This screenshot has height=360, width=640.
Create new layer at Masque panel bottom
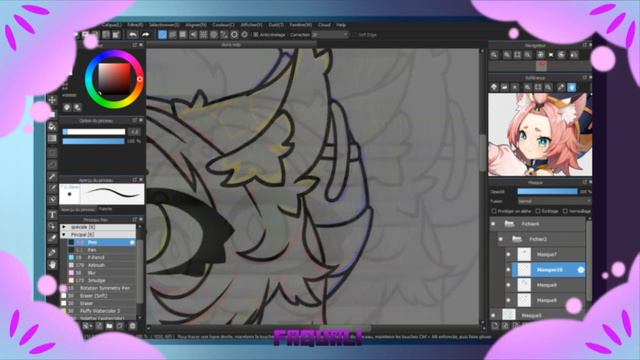(x=495, y=326)
